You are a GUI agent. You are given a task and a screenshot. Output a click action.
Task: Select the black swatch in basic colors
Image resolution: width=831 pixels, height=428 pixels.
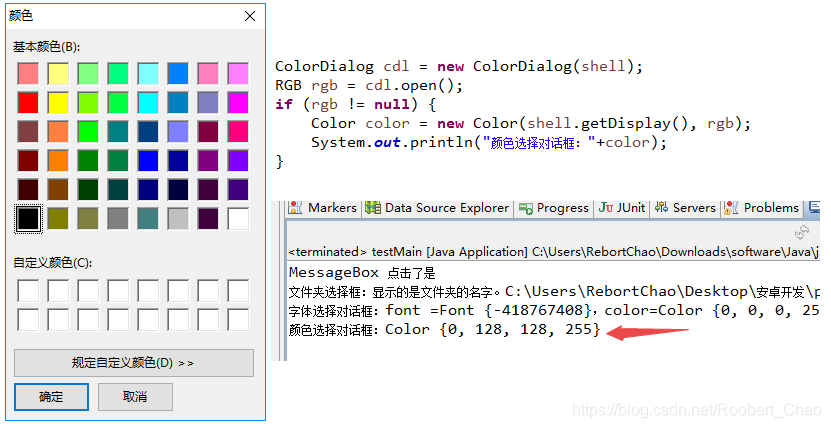[28, 219]
